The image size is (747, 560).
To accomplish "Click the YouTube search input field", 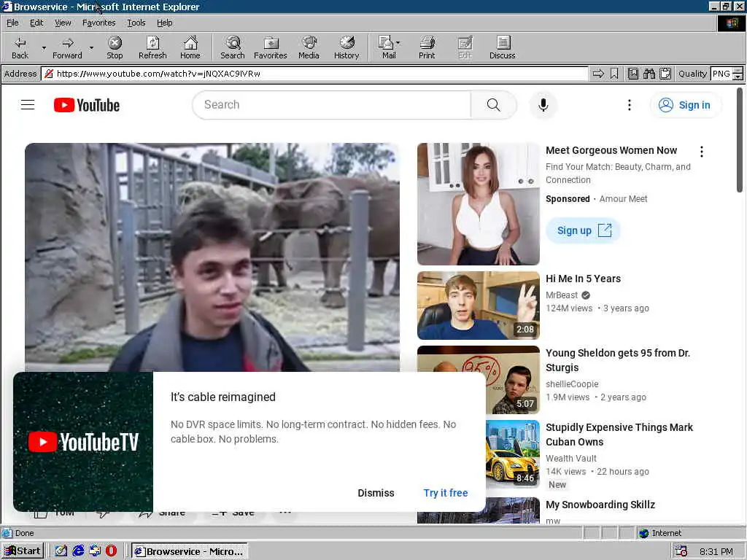I will [x=332, y=105].
